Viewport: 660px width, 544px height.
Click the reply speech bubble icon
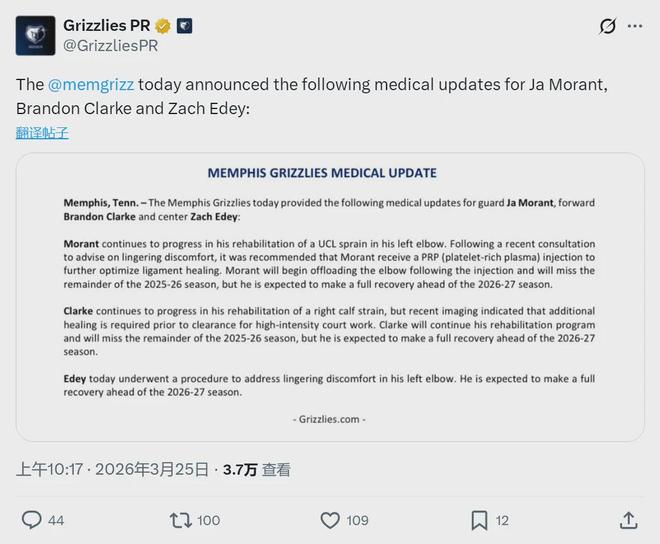pos(32,520)
